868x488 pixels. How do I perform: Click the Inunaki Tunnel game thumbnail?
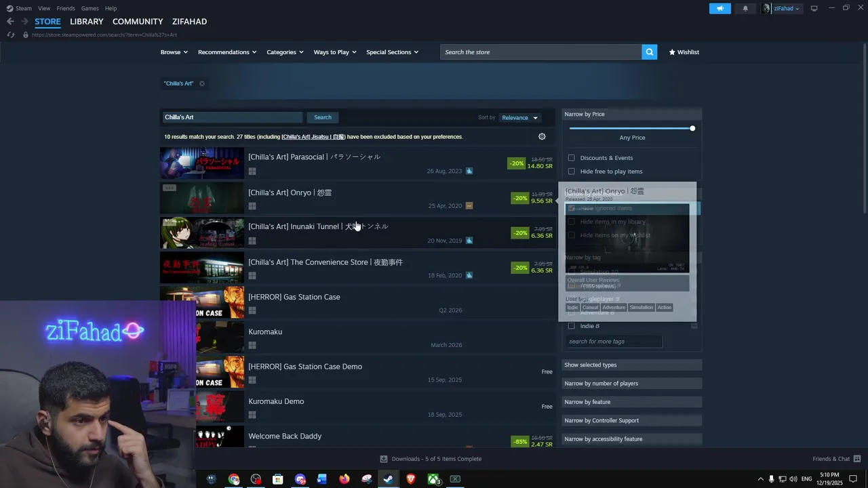click(202, 233)
